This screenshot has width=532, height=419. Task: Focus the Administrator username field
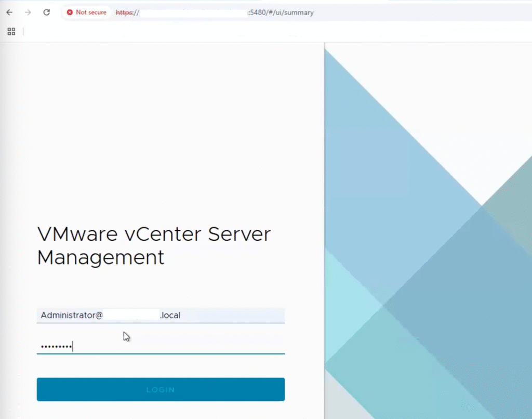(161, 315)
